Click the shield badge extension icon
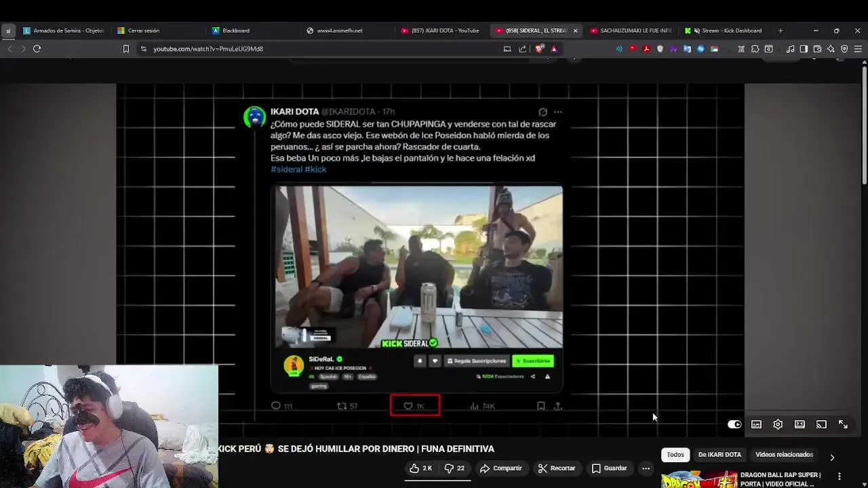Screen dimensions: 868x488 660,49
